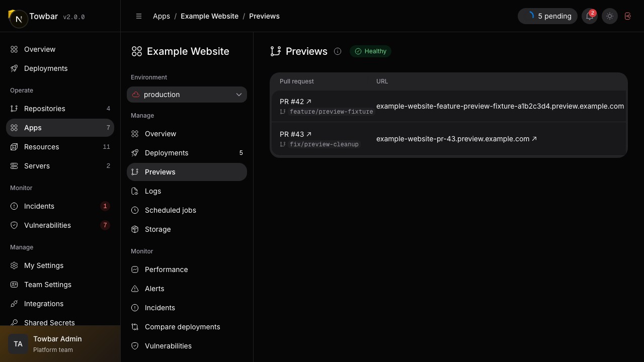This screenshot has width=644, height=362.
Task: Click the Previews info circle icon
Action: (338, 51)
